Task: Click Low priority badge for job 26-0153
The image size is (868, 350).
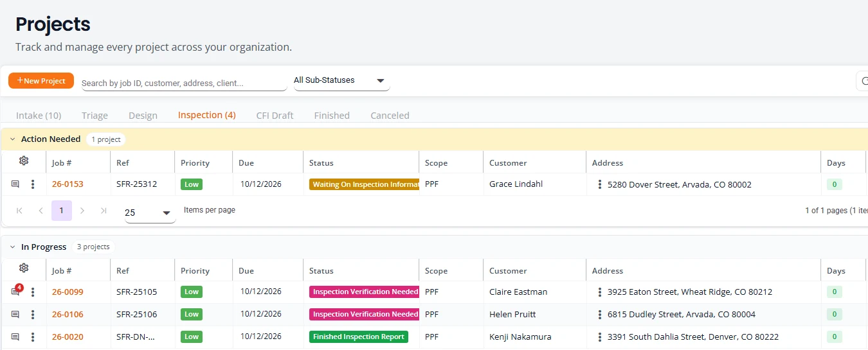Action: [x=192, y=184]
